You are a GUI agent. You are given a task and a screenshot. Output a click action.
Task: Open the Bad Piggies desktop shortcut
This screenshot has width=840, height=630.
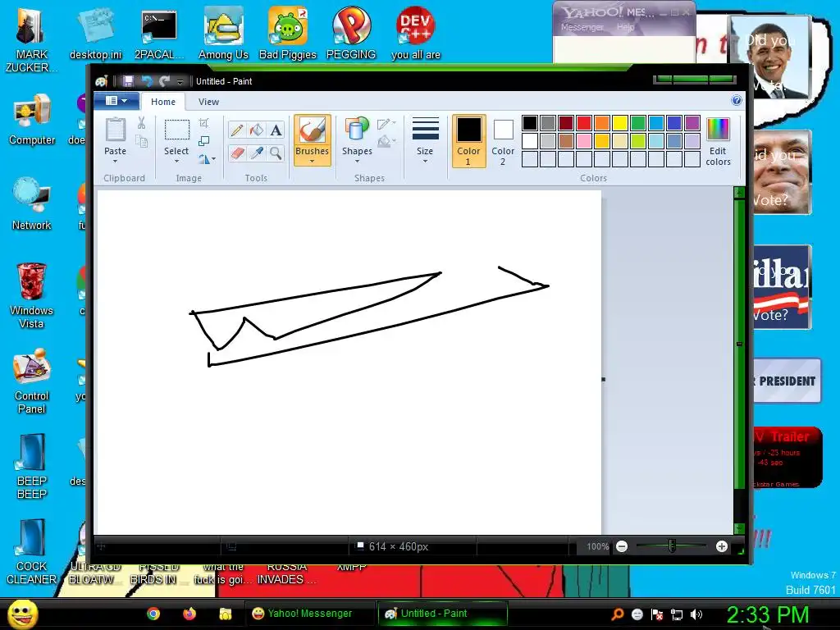click(288, 33)
